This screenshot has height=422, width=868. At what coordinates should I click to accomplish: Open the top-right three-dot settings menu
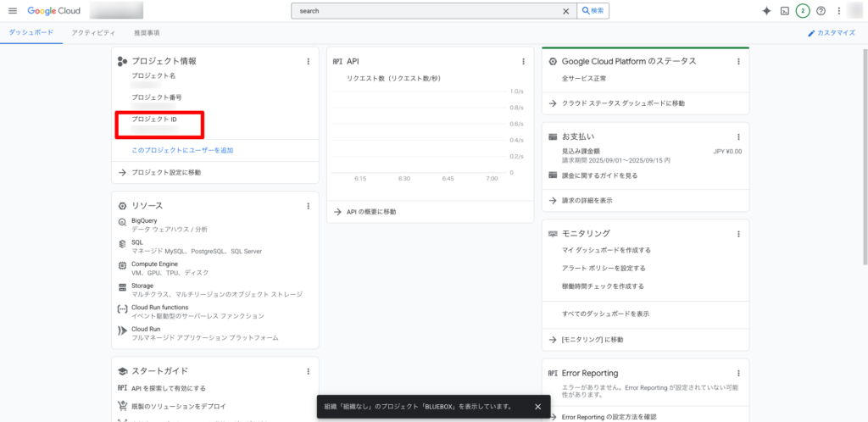click(838, 11)
